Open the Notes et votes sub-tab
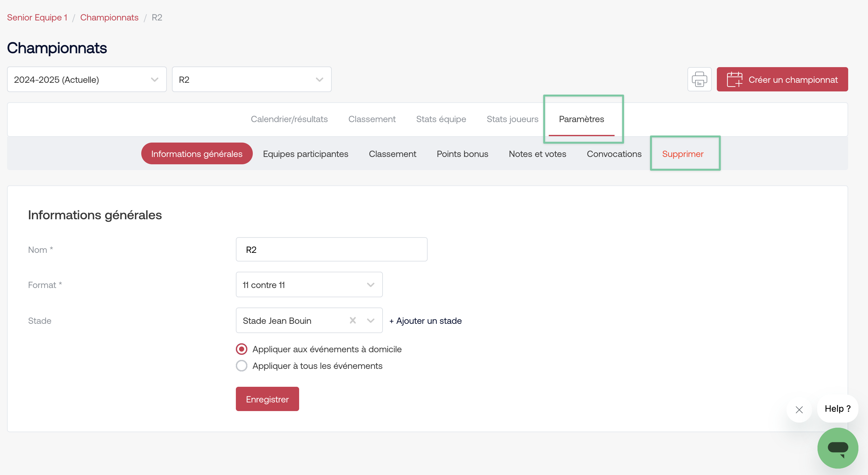The width and height of the screenshot is (868, 475). tap(538, 154)
